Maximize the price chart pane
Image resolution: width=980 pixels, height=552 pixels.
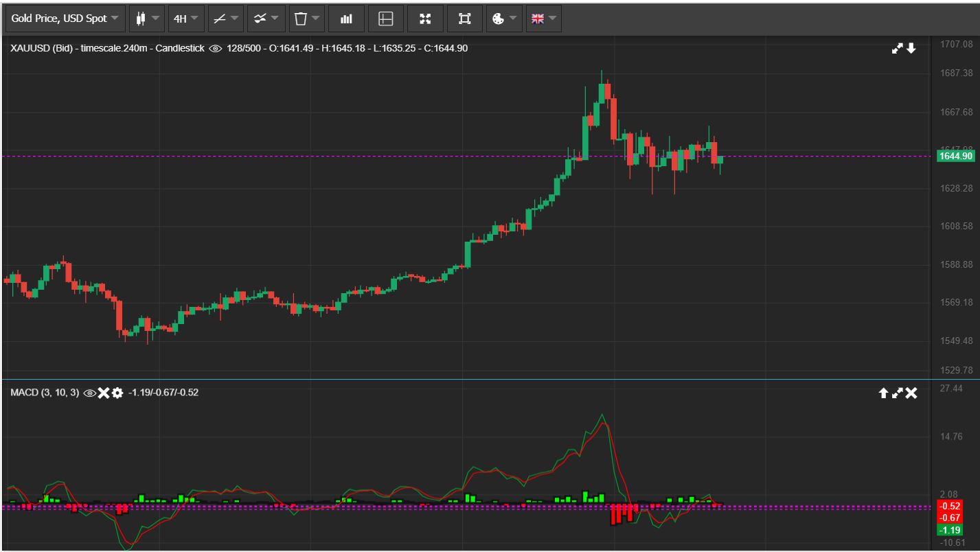click(x=897, y=49)
